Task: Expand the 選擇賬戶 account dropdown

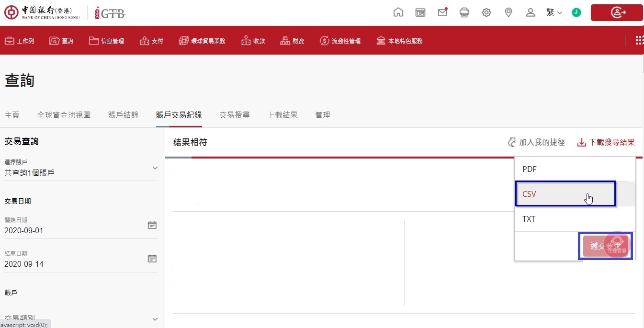Action: [155, 168]
